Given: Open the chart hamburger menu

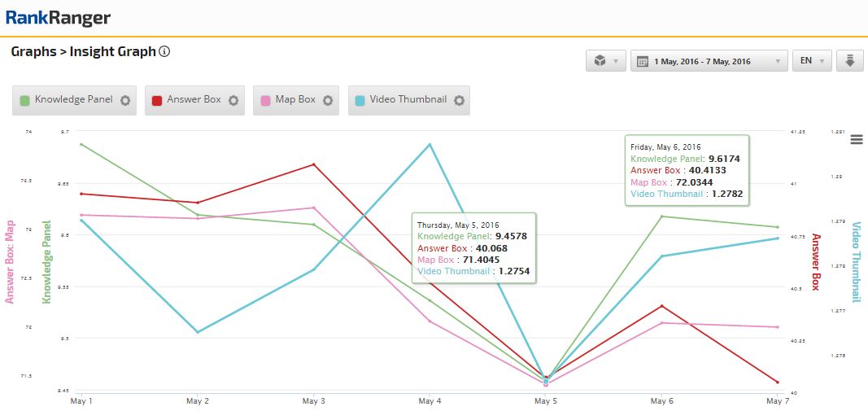Looking at the screenshot, I should tap(856, 139).
